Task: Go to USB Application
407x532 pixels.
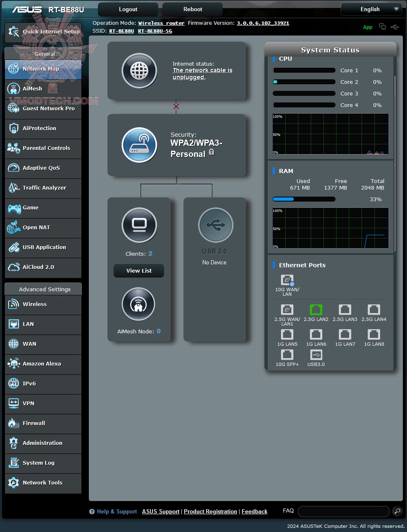Action: tap(43, 247)
